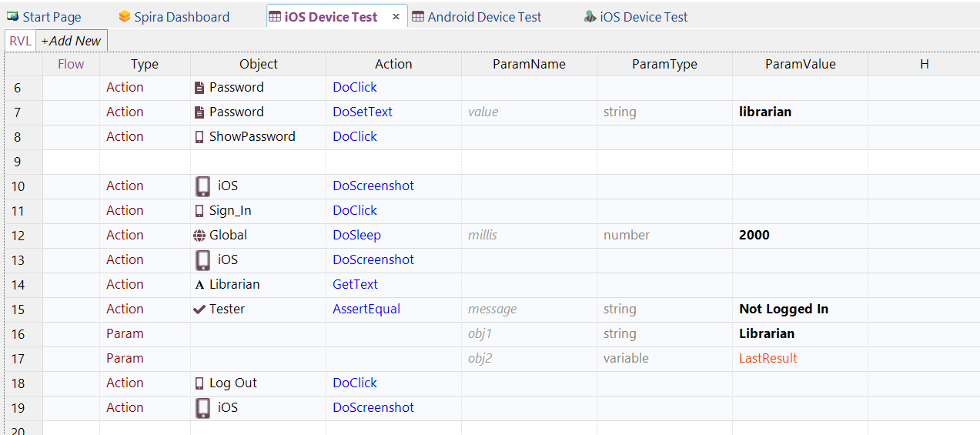
Task: Click the iOS device icon in row 13
Action: [x=202, y=260]
